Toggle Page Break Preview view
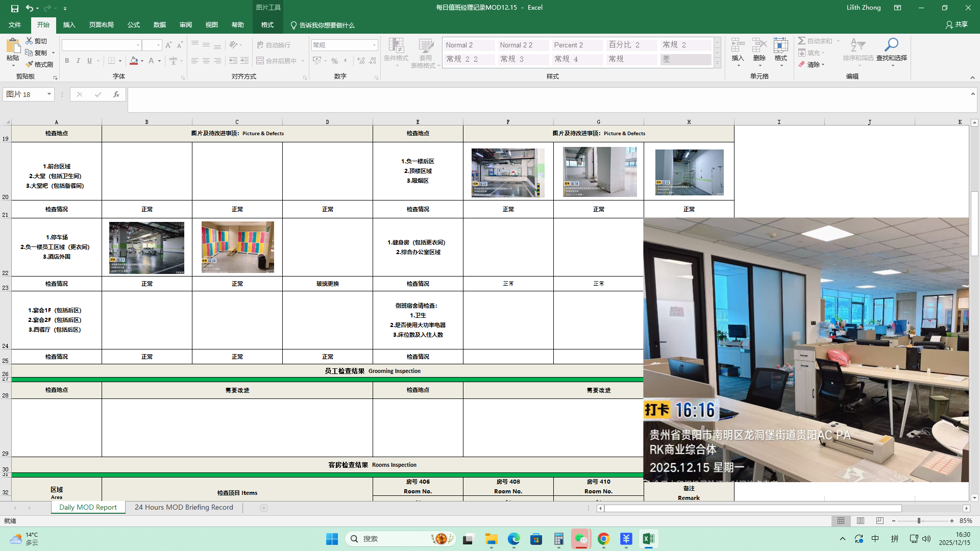 879,521
